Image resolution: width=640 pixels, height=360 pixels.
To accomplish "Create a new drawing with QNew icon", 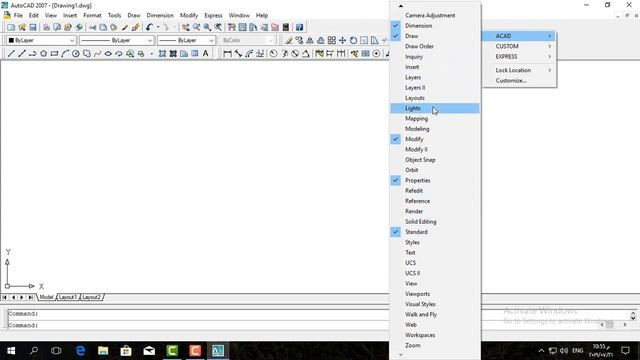I will pyautogui.click(x=11, y=27).
